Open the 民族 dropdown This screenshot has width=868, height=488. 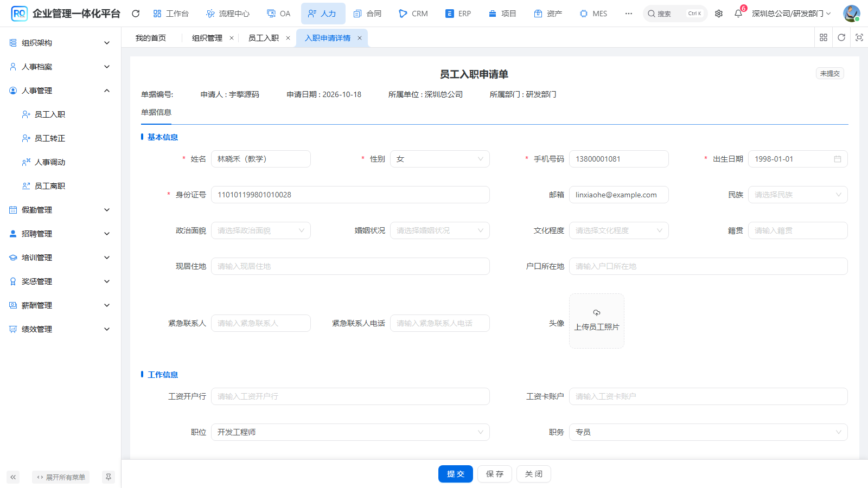point(798,195)
